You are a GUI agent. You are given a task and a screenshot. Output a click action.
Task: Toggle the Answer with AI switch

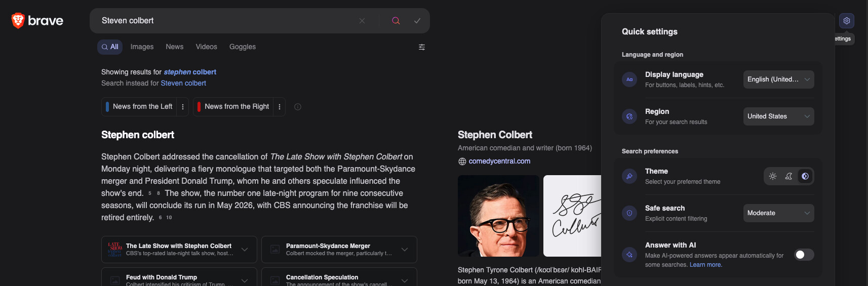[x=804, y=255]
